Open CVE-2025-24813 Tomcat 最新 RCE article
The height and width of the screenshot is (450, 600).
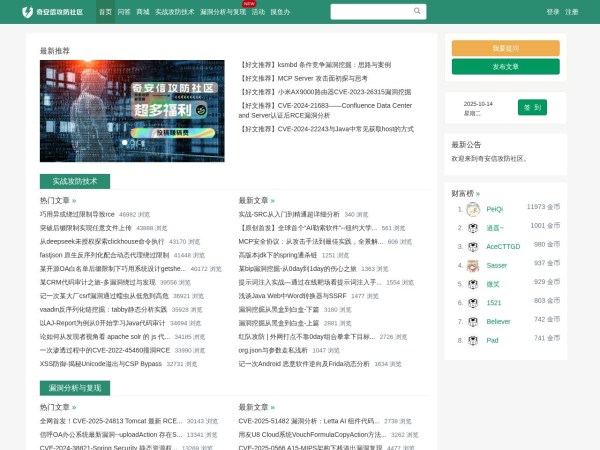coord(111,421)
